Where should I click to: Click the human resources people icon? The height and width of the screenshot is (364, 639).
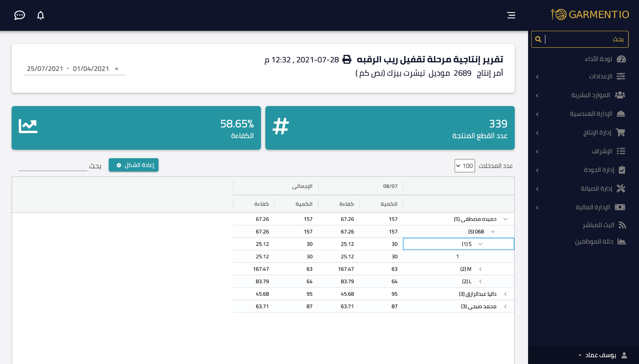click(x=620, y=95)
